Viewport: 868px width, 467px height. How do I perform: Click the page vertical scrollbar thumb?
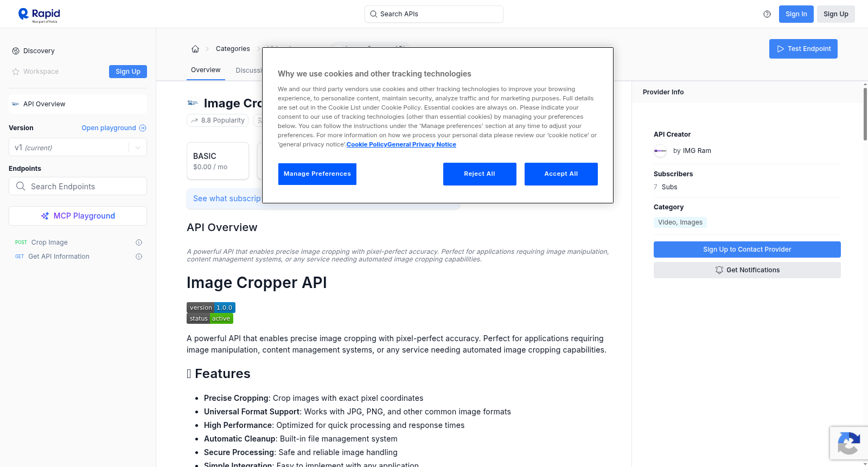865,114
